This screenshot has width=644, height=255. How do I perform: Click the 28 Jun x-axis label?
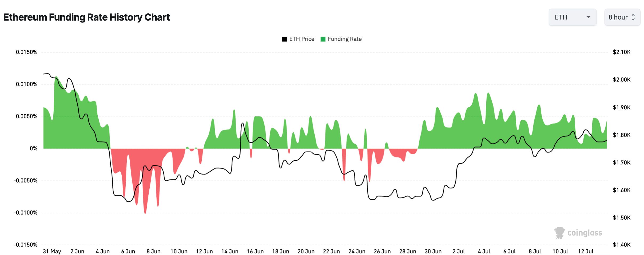[408, 252]
